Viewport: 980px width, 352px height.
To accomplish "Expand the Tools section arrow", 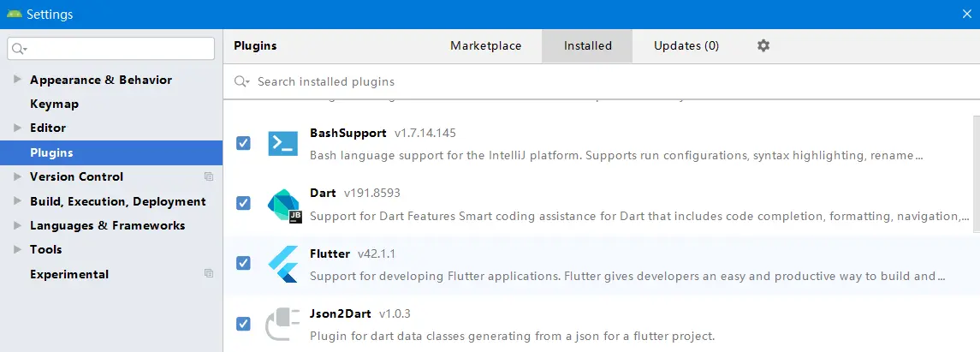I will coord(17,249).
